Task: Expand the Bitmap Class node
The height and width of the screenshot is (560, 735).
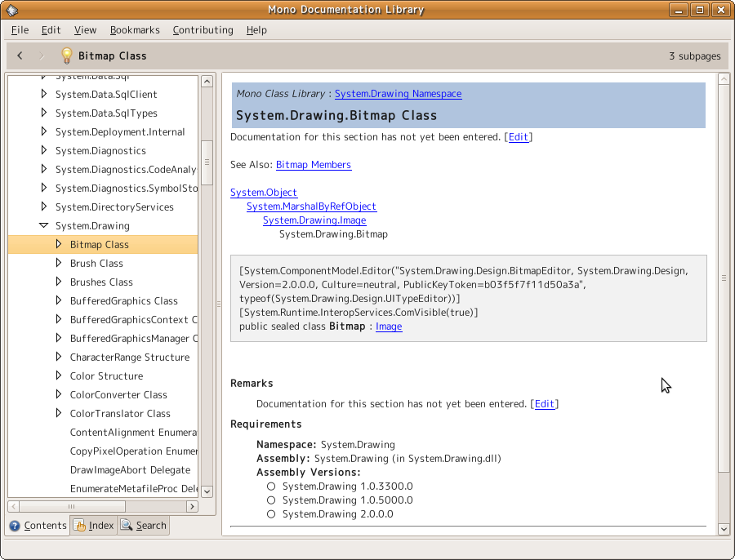Action: (x=59, y=244)
